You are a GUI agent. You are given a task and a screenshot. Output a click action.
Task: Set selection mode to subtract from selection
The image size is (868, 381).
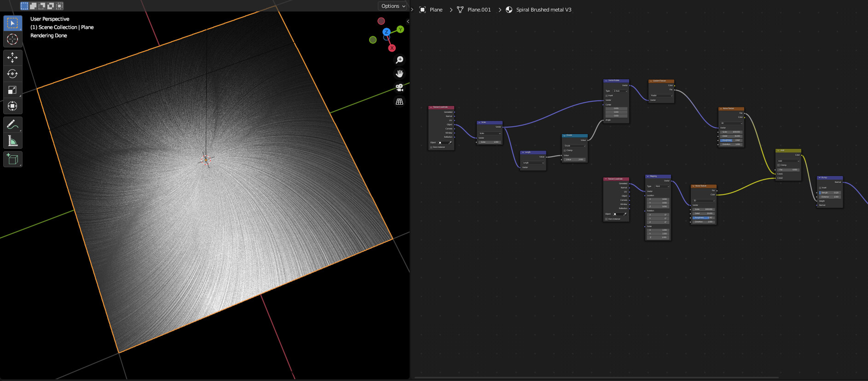point(42,6)
